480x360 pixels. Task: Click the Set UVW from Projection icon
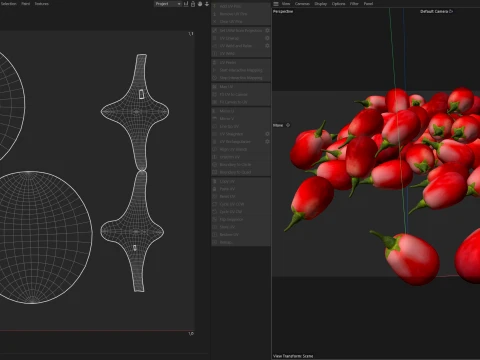[215, 30]
